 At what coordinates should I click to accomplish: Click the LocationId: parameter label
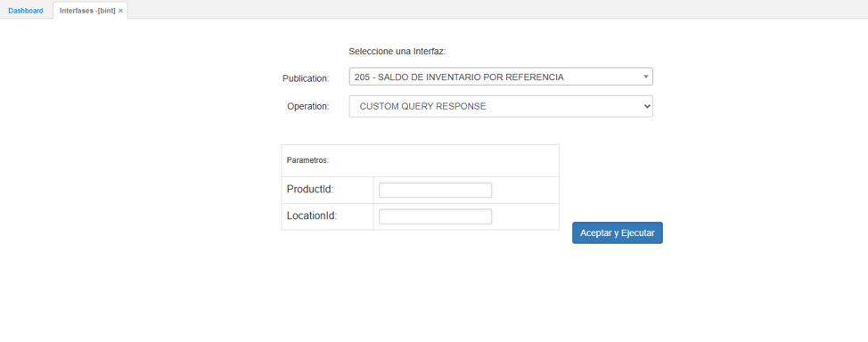[x=312, y=216]
